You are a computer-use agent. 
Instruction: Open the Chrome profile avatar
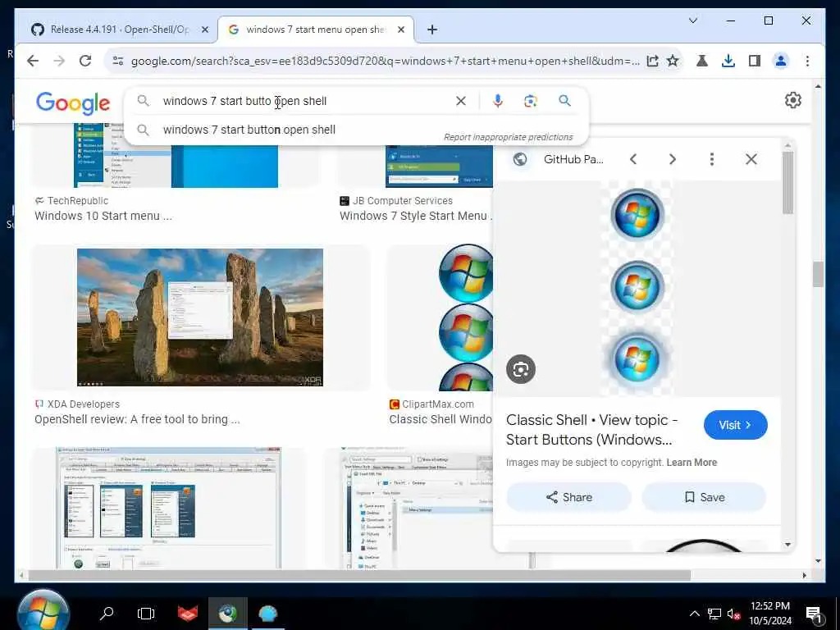[781, 61]
